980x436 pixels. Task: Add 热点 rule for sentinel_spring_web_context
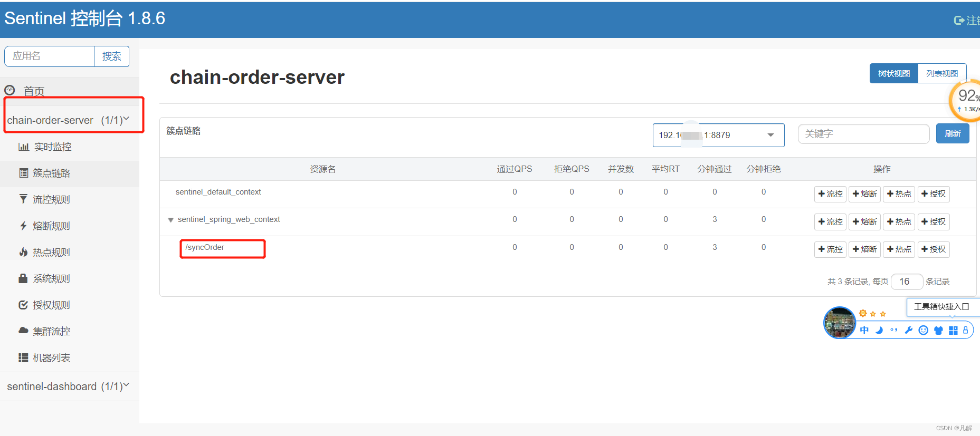pyautogui.click(x=899, y=222)
